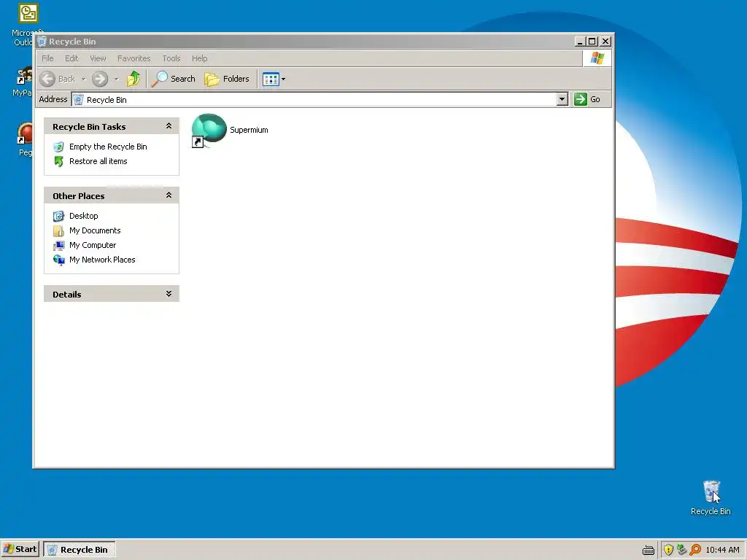Select the Microsoft Outlook desktop icon
The height and width of the screenshot is (560, 747).
point(28,14)
